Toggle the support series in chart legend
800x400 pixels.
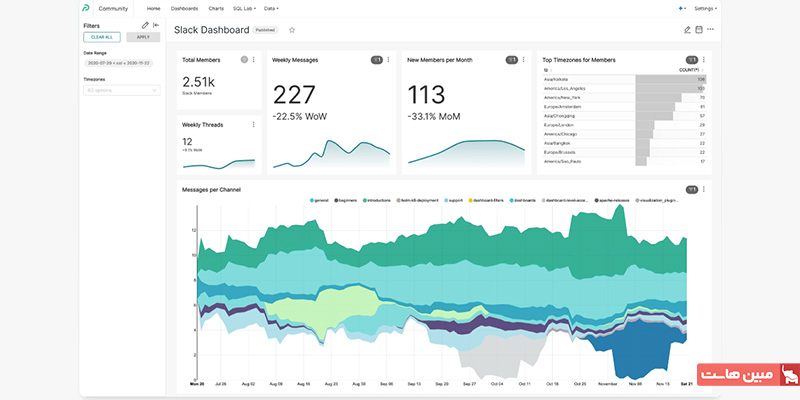[x=452, y=200]
